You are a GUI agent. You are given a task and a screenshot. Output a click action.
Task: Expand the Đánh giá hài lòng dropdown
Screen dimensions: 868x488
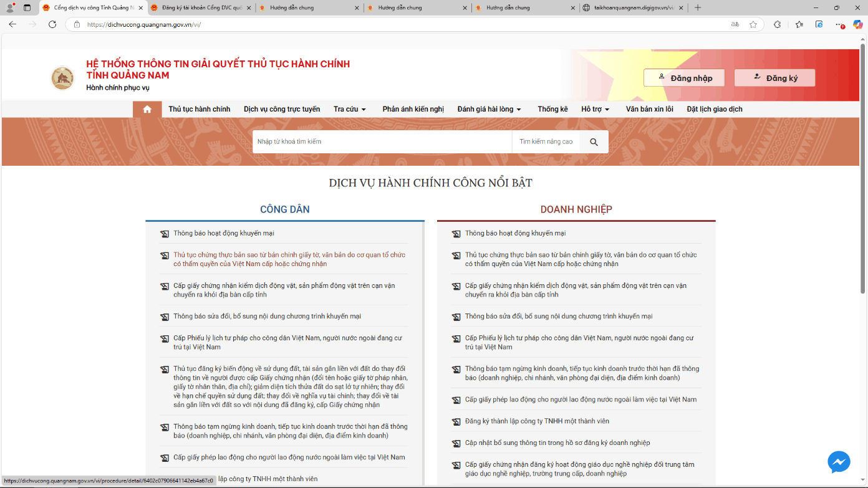tap(489, 109)
